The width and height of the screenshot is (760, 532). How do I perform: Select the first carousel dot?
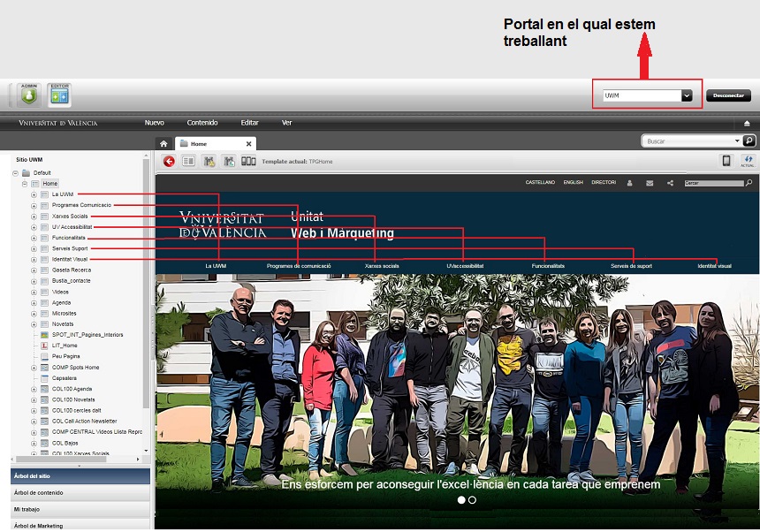[460, 500]
